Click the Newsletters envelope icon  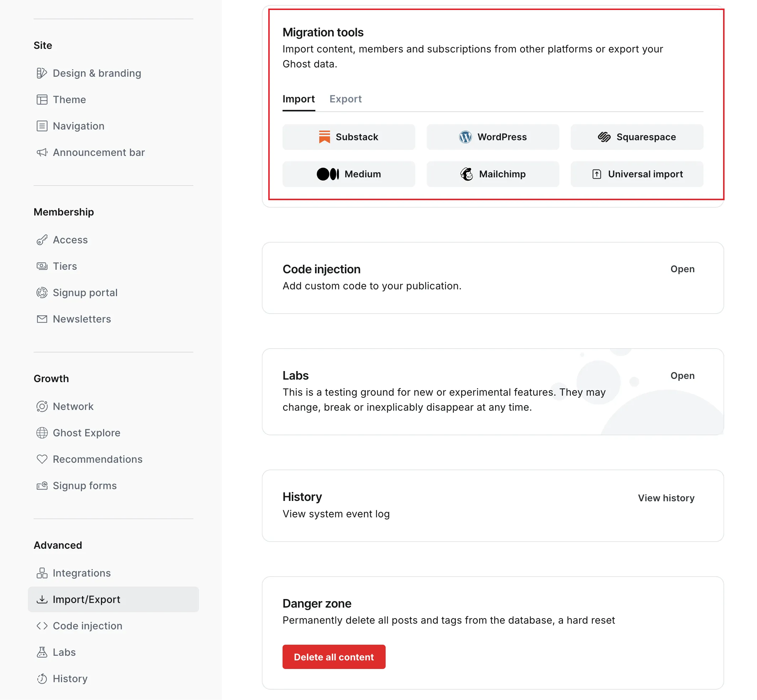point(42,319)
